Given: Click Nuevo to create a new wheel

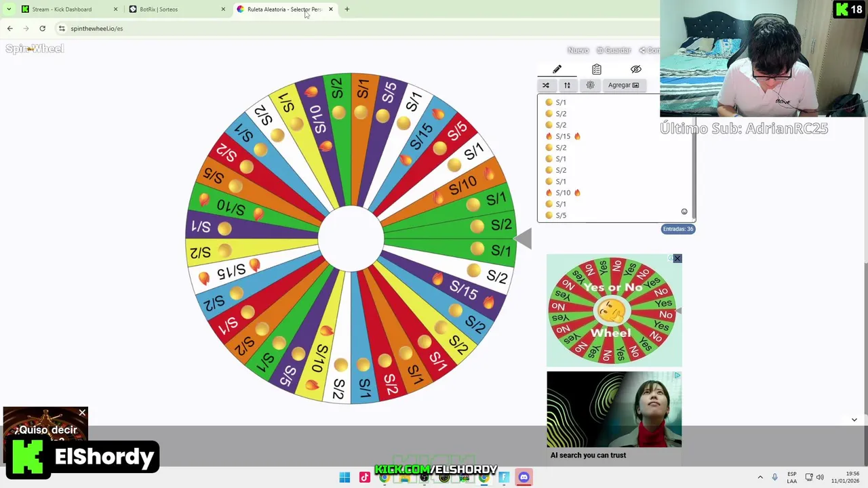Looking at the screenshot, I should [578, 50].
